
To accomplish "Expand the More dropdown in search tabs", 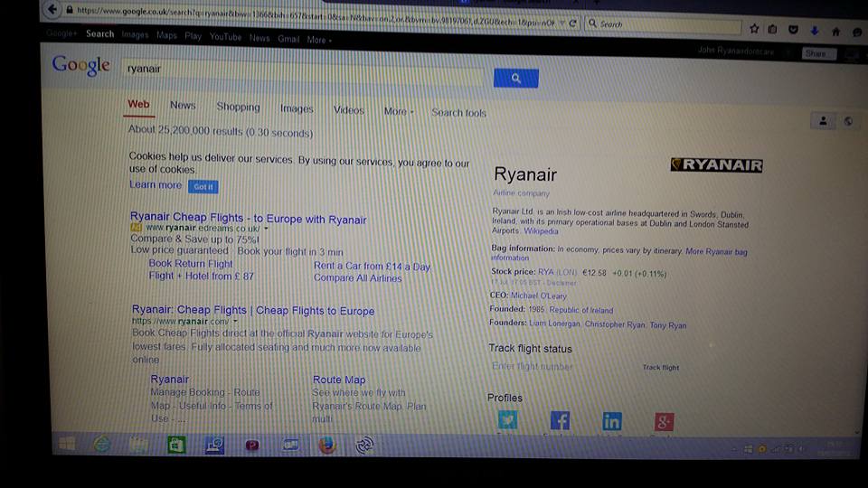I will click(x=399, y=111).
